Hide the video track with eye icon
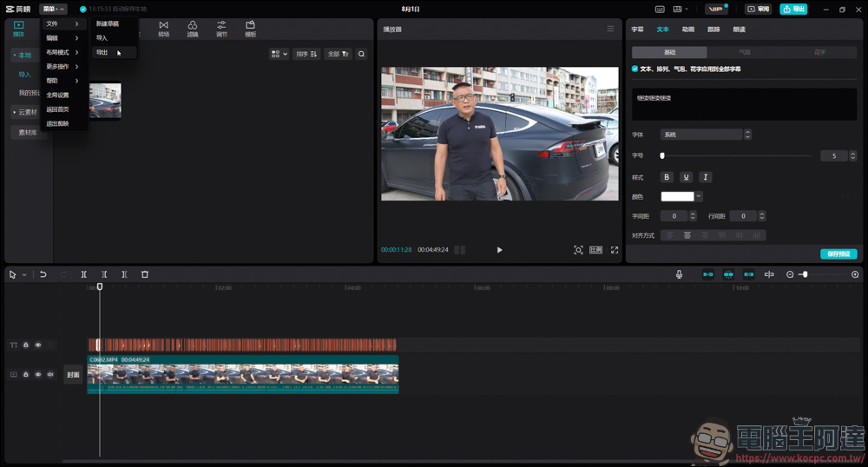The image size is (868, 467). pos(38,375)
